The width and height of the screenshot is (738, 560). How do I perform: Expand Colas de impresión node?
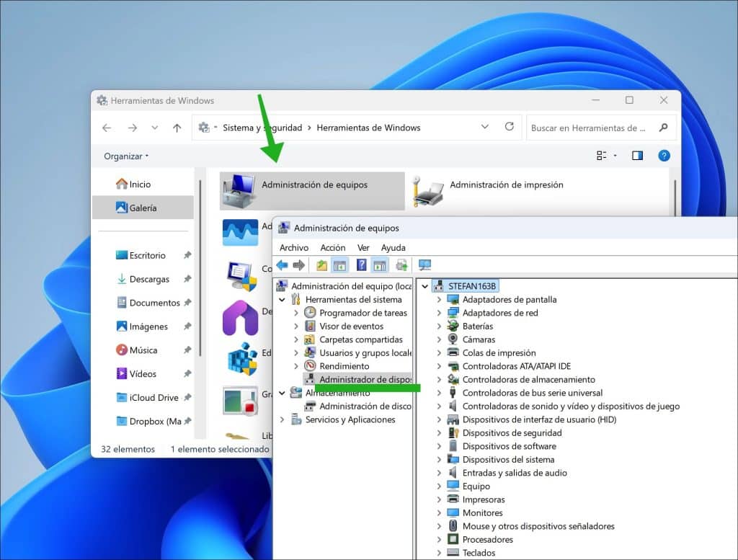point(439,352)
